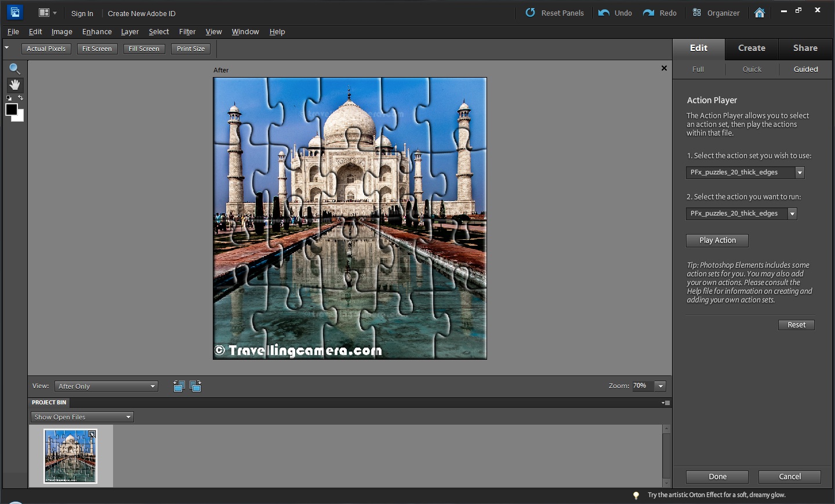Redo the last action

[660, 13]
